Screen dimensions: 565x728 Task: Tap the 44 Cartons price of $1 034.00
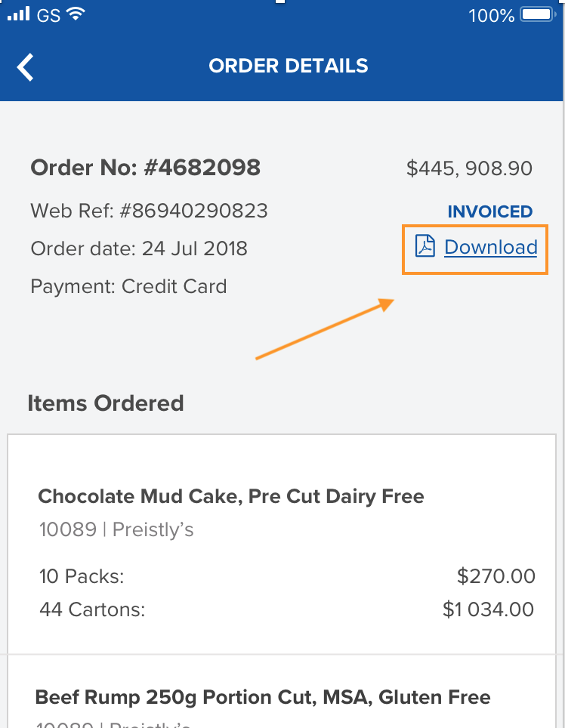click(488, 609)
